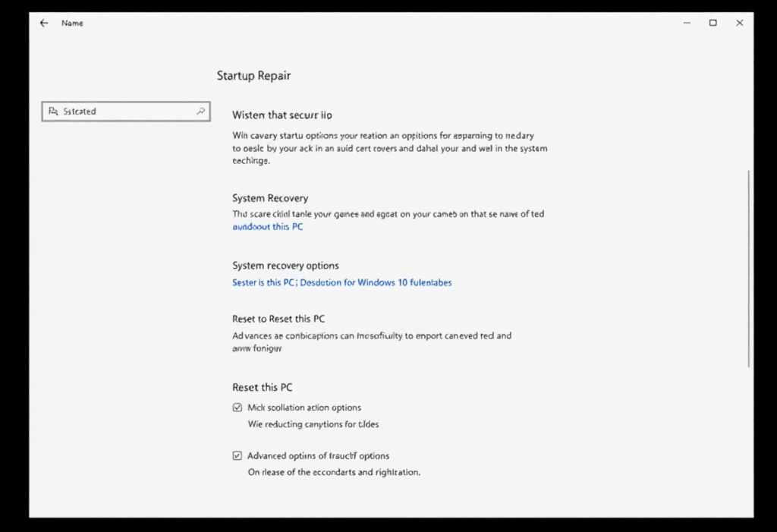This screenshot has width=777, height=532.
Task: Enable the 'Mick scollation action options' checkbox
Action: 238,407
